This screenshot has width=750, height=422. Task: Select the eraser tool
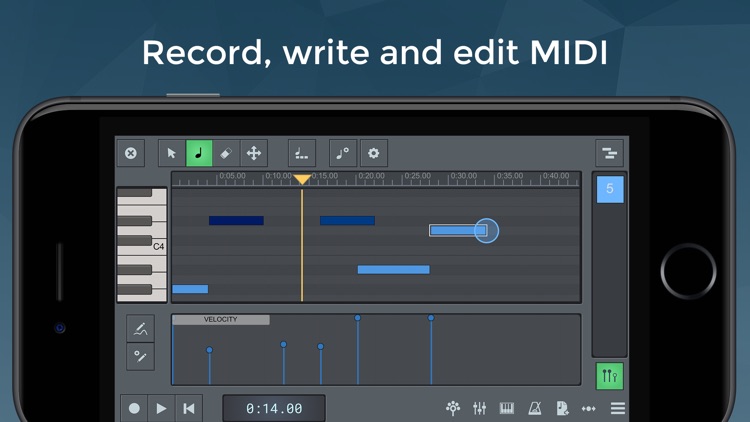226,153
